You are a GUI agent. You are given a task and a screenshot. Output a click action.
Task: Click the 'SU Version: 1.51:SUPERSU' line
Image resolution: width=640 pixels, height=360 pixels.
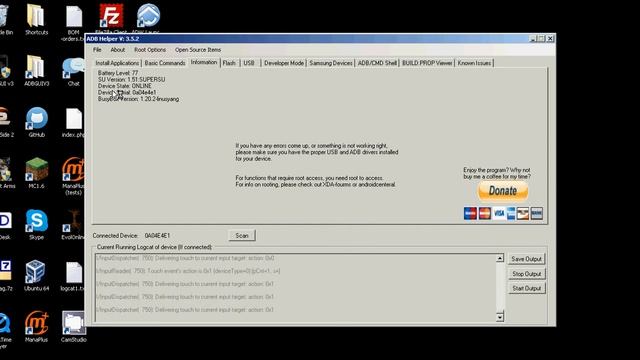[131, 80]
